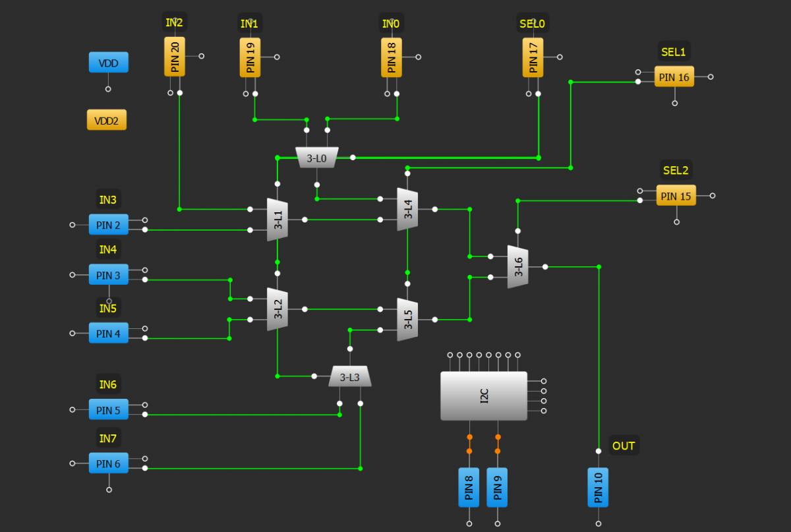
Task: Click the PIN 16 SEL1 block
Action: [674, 76]
